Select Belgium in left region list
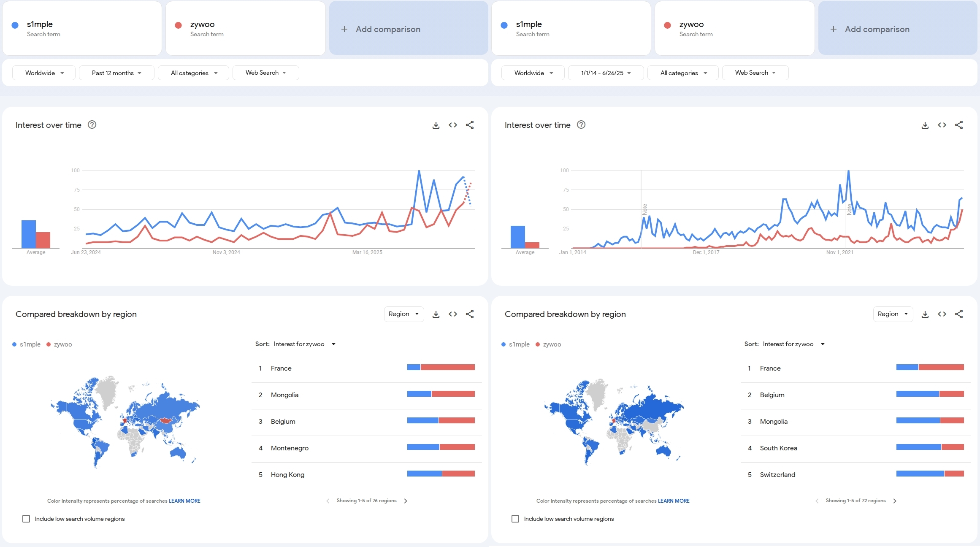 (366, 422)
